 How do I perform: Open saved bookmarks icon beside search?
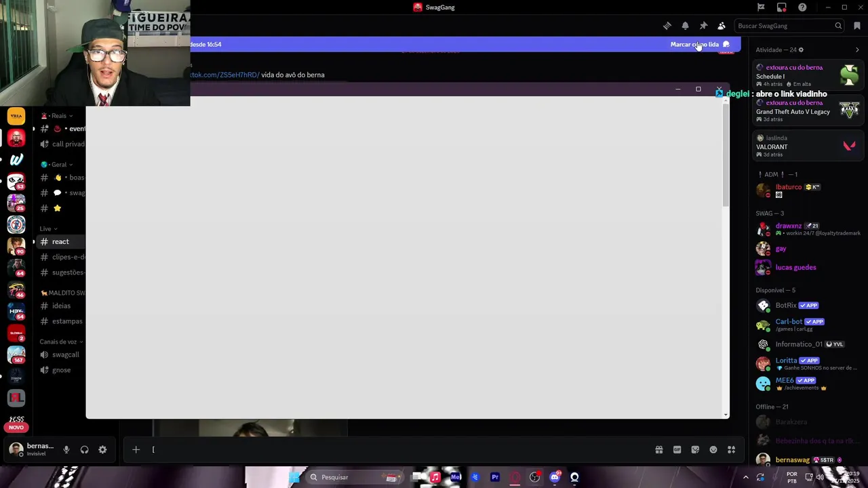(x=857, y=26)
